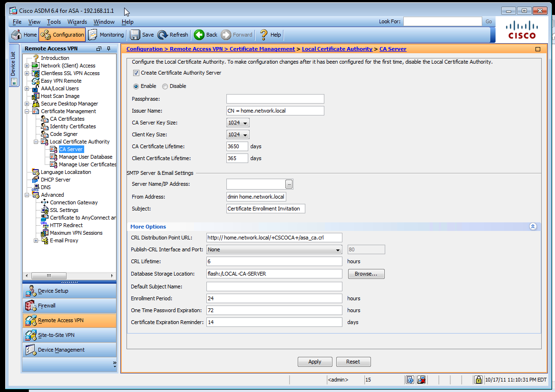Click the Passphrase input field
The image size is (555, 392).
coord(275,99)
